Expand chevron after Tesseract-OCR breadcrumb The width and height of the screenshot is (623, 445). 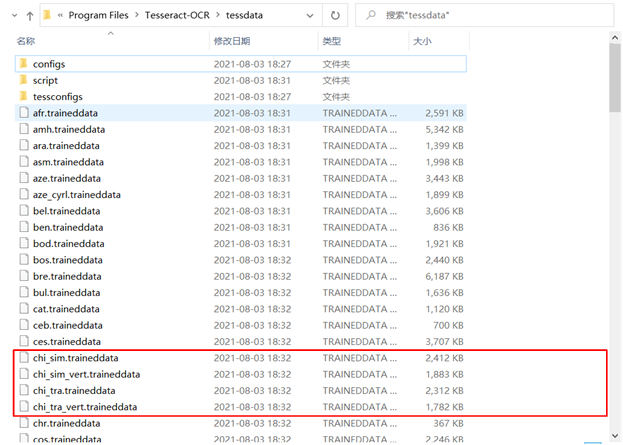218,15
